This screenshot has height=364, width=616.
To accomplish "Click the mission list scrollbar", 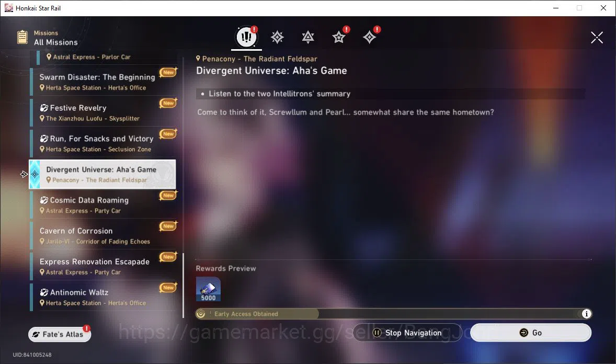I will (183, 286).
